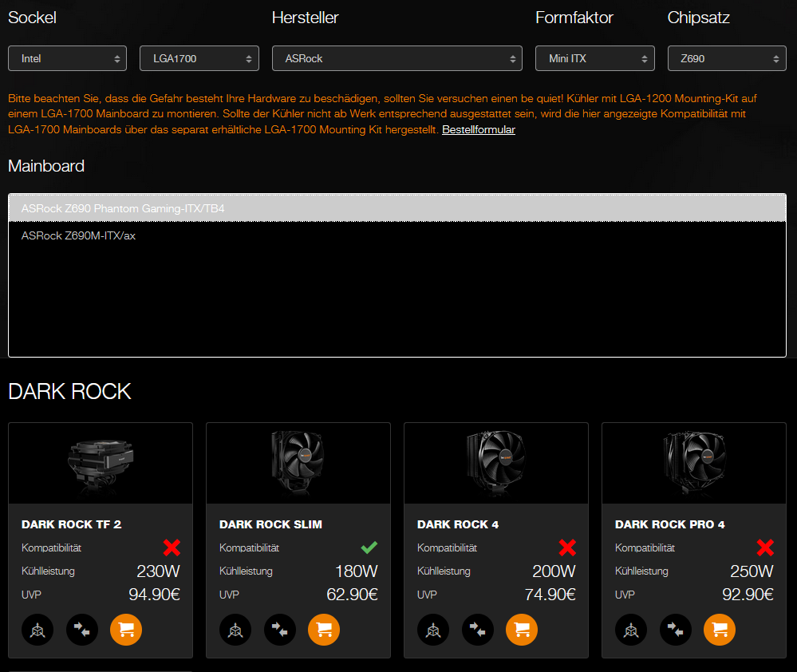Click the Mainboard heading
Image resolution: width=797 pixels, height=672 pixels.
(46, 166)
